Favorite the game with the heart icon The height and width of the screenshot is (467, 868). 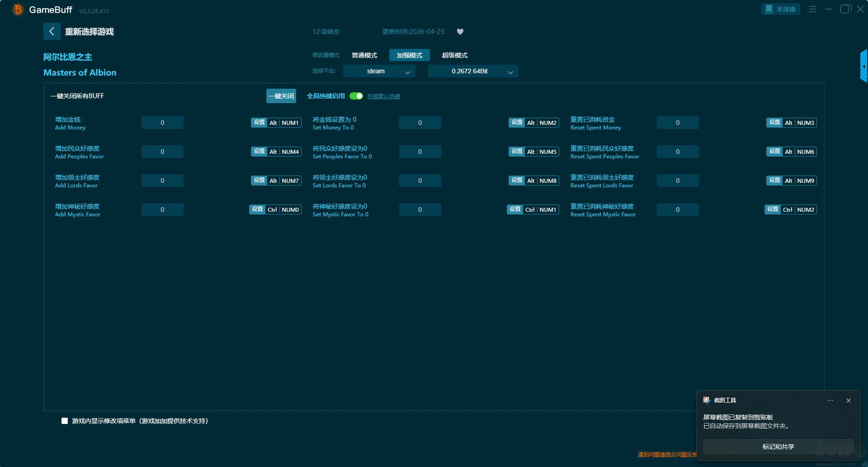click(460, 32)
